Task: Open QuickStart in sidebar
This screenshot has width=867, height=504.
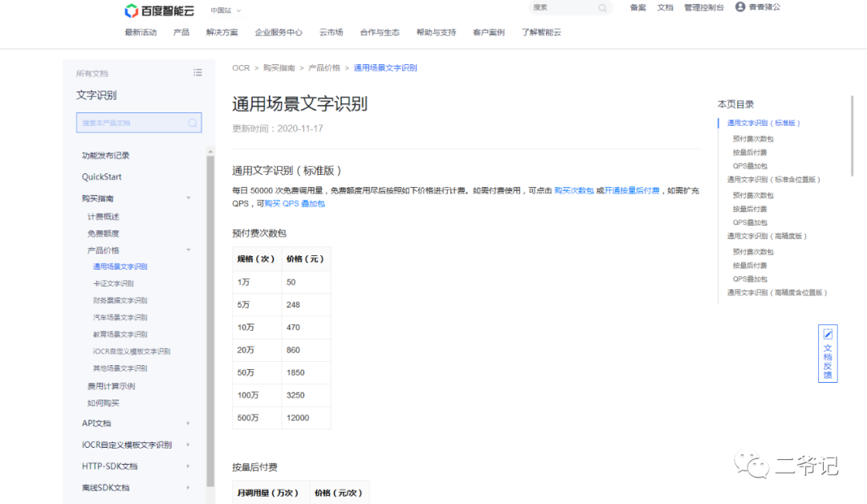Action: click(102, 177)
